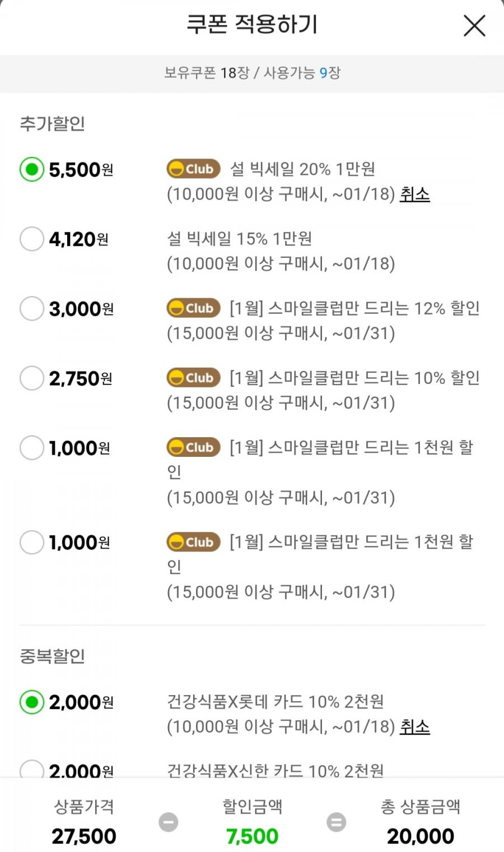This screenshot has height=852, width=504.
Task: Click Club badge on second 1천원 할인 coupon
Action: click(x=193, y=541)
